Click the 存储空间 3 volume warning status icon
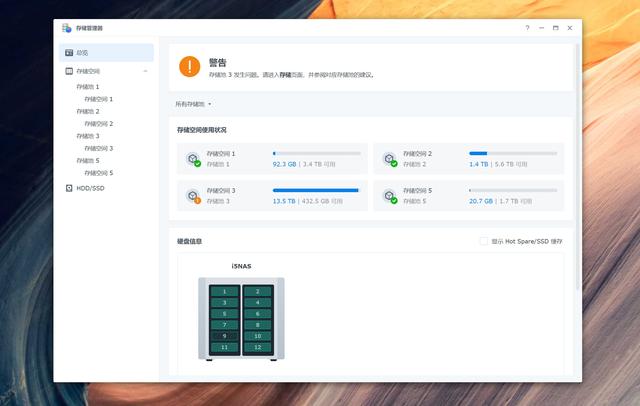This screenshot has width=640, height=406. (193, 196)
